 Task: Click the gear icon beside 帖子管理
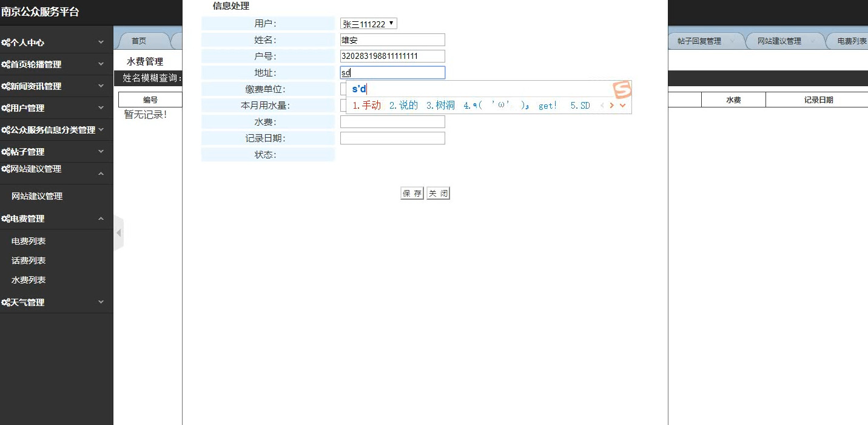(x=5, y=152)
